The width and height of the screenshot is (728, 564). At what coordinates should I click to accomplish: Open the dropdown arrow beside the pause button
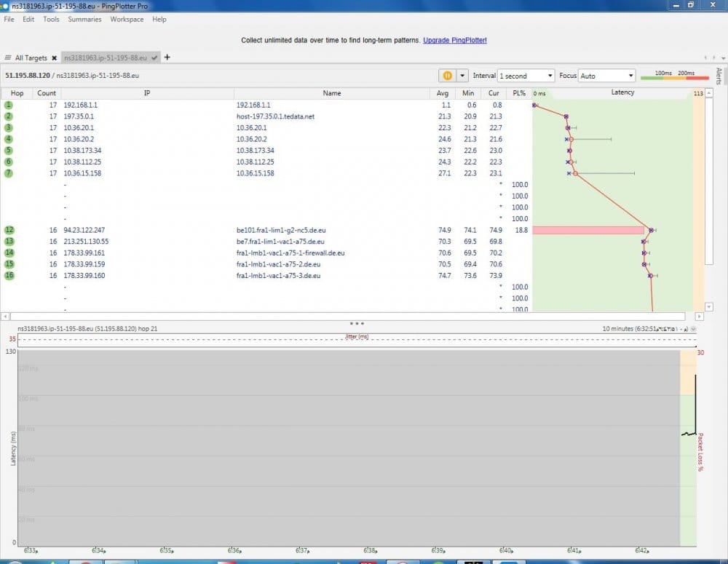(x=462, y=76)
